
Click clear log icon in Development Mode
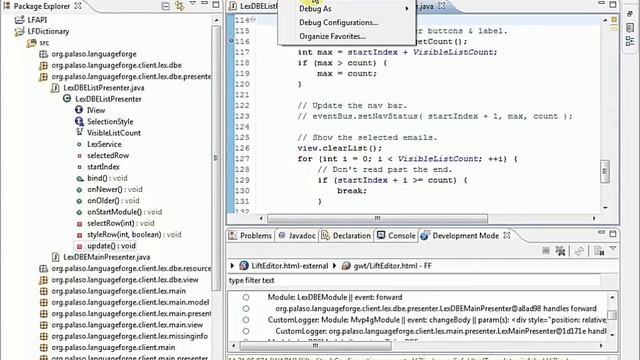click(x=599, y=251)
